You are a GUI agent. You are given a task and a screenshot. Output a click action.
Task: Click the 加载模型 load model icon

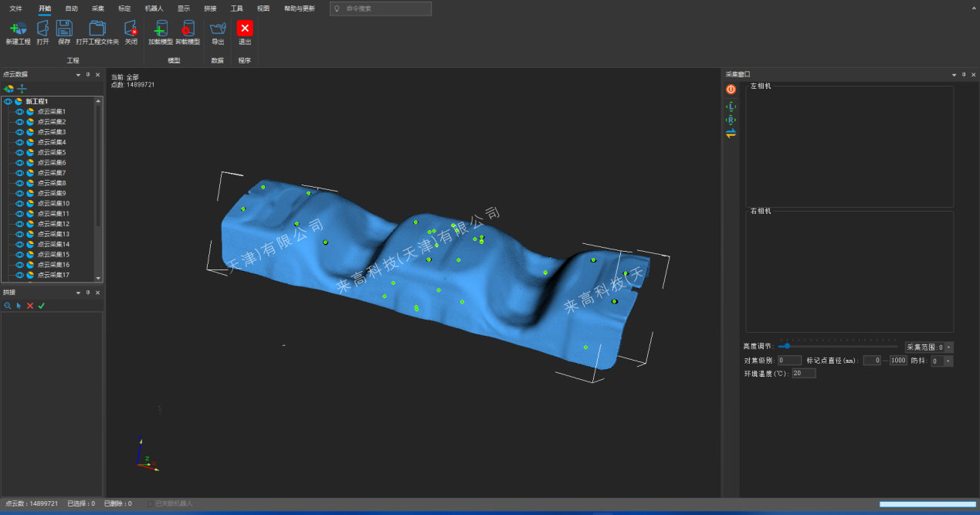point(160,29)
